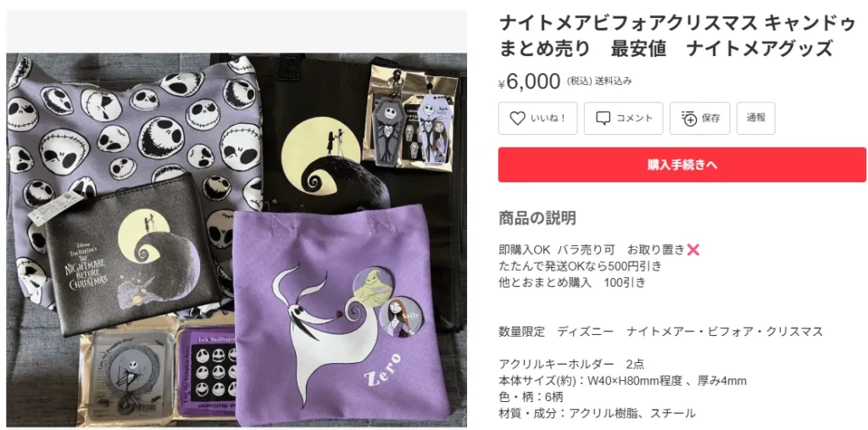Click the ¥6,000 price text

530,81
